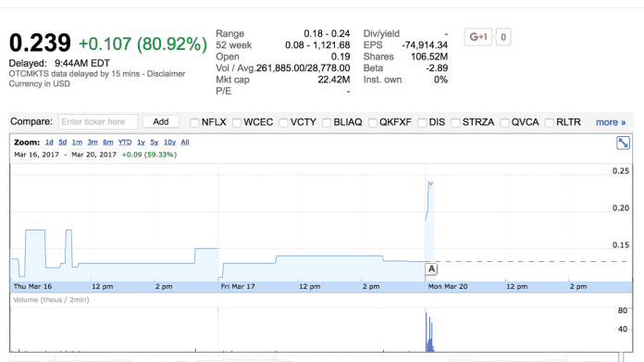
Task: Show more comparison tickers
Action: click(611, 122)
